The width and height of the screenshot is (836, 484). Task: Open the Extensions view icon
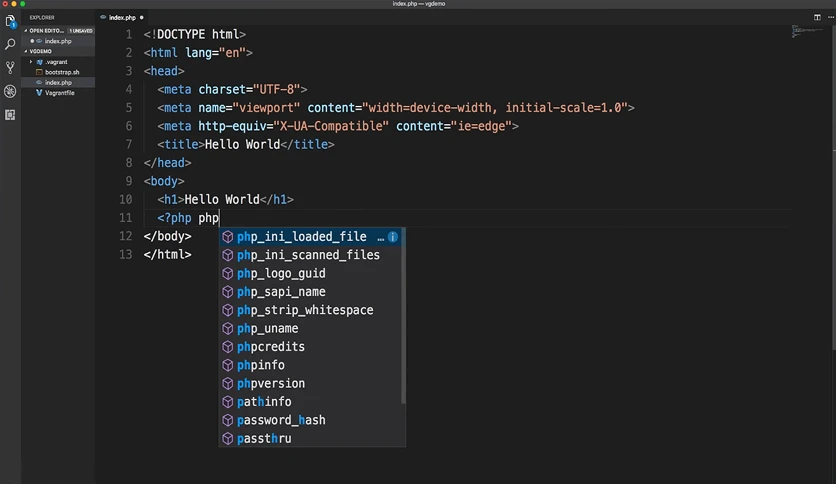10,115
